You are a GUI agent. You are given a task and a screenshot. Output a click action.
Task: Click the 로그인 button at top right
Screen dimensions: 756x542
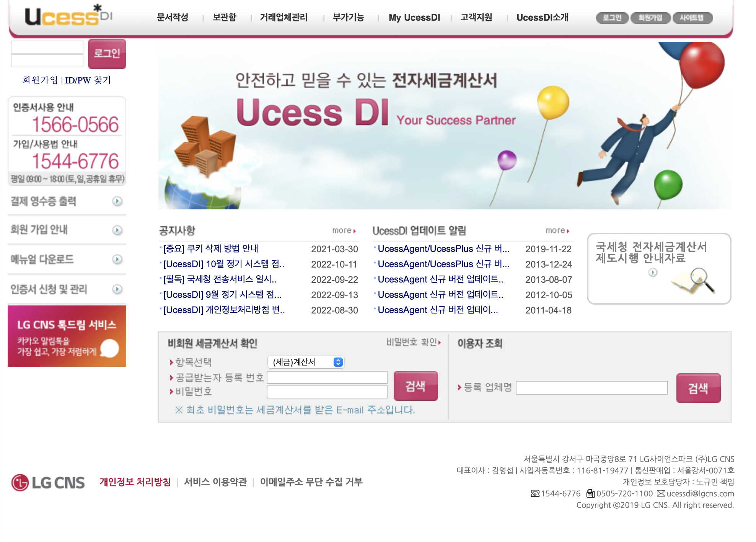612,17
